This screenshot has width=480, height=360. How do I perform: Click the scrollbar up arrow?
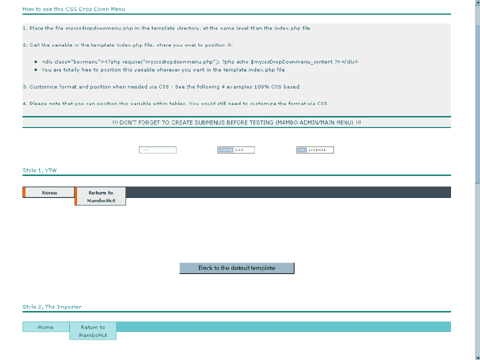(478, 3)
